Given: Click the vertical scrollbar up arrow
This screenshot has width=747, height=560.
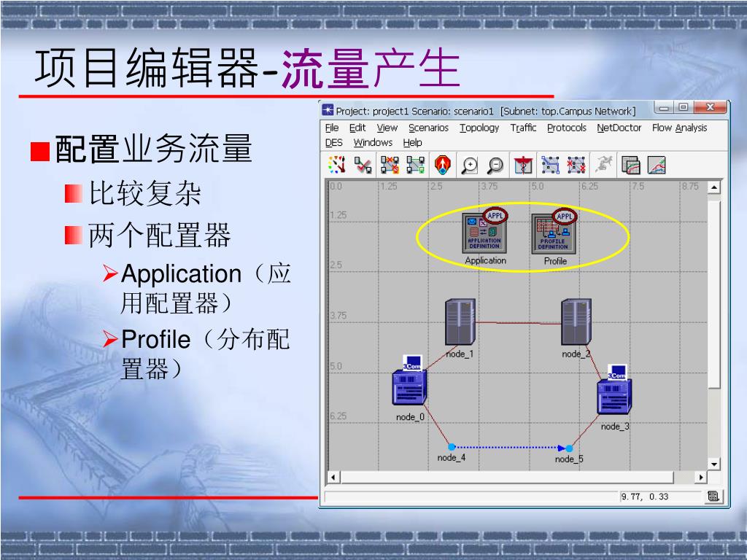Looking at the screenshot, I should pyautogui.click(x=713, y=187).
